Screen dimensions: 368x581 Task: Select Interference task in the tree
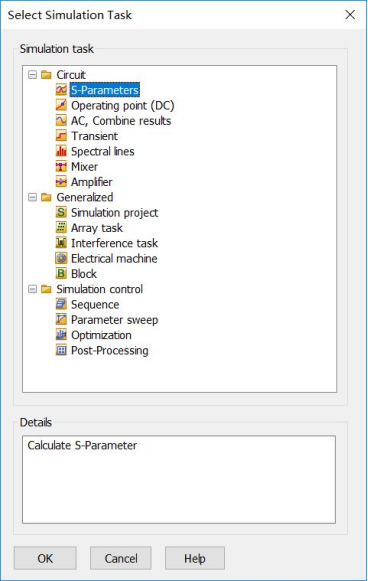(114, 243)
